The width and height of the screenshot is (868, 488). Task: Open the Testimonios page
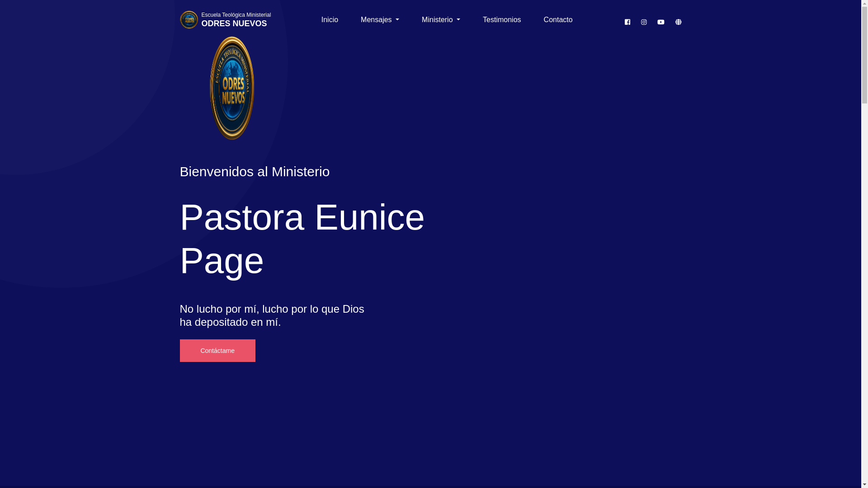coord(502,20)
